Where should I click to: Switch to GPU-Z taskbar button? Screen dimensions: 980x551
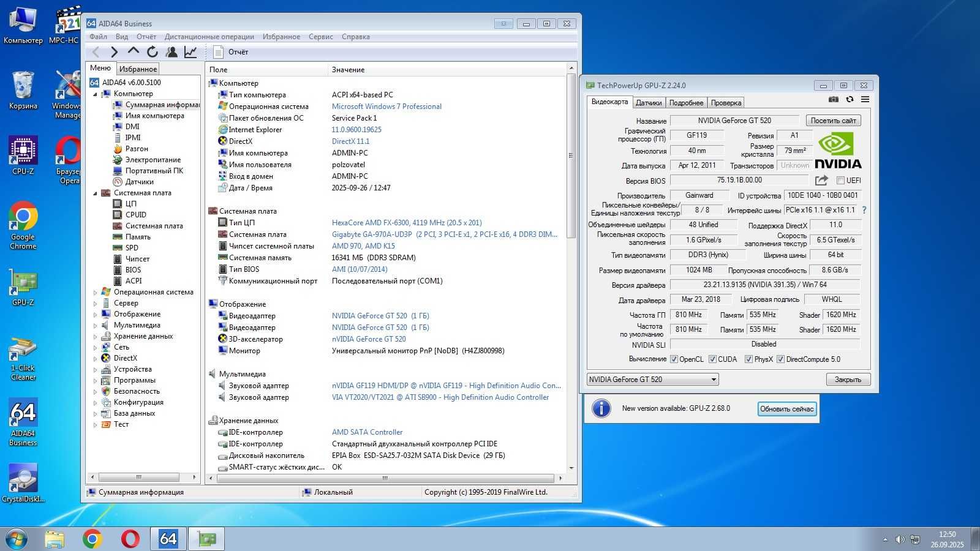[206, 539]
